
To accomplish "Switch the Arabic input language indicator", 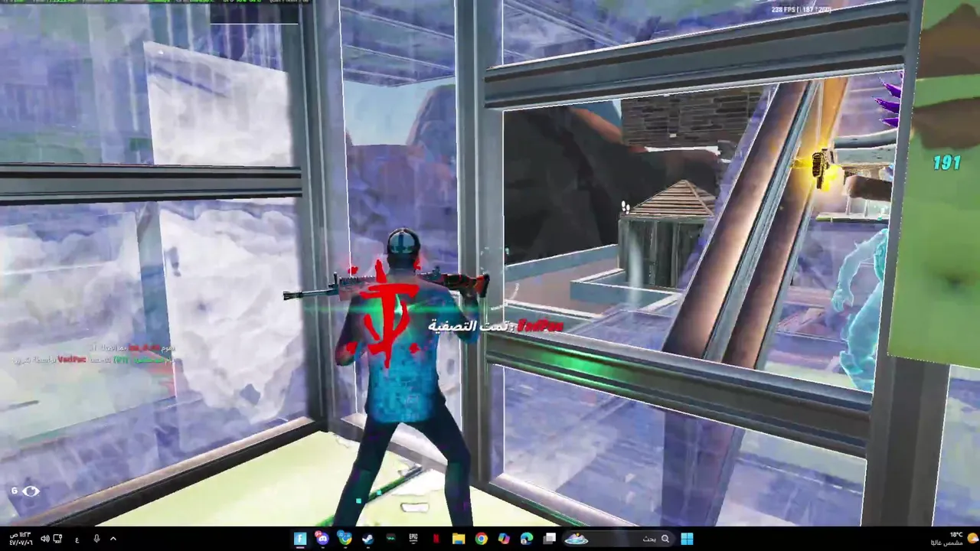I will coord(77,539).
